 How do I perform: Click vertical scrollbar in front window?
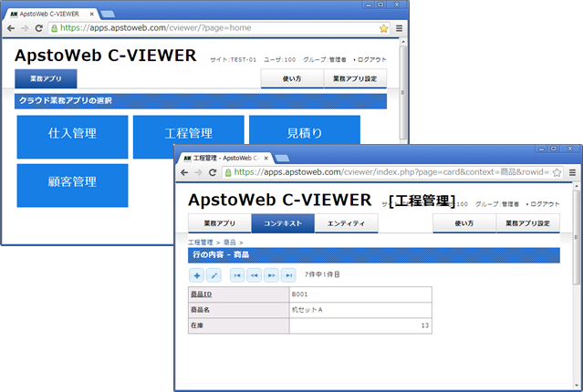[x=577, y=237]
